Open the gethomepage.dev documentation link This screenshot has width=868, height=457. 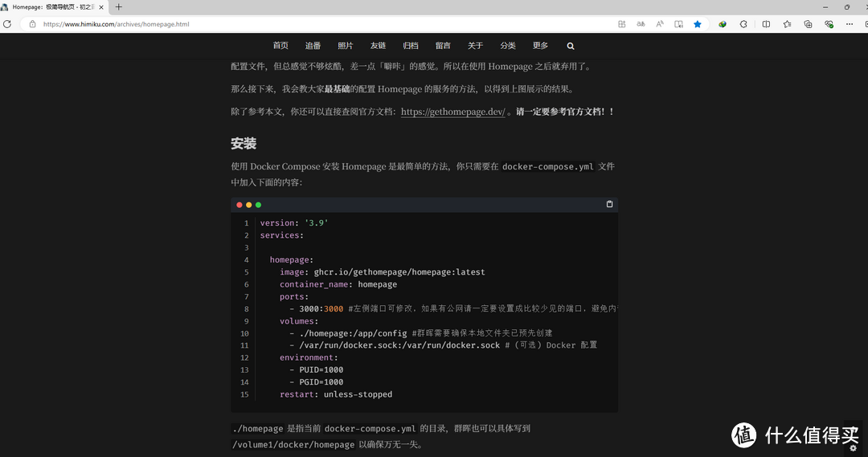452,112
